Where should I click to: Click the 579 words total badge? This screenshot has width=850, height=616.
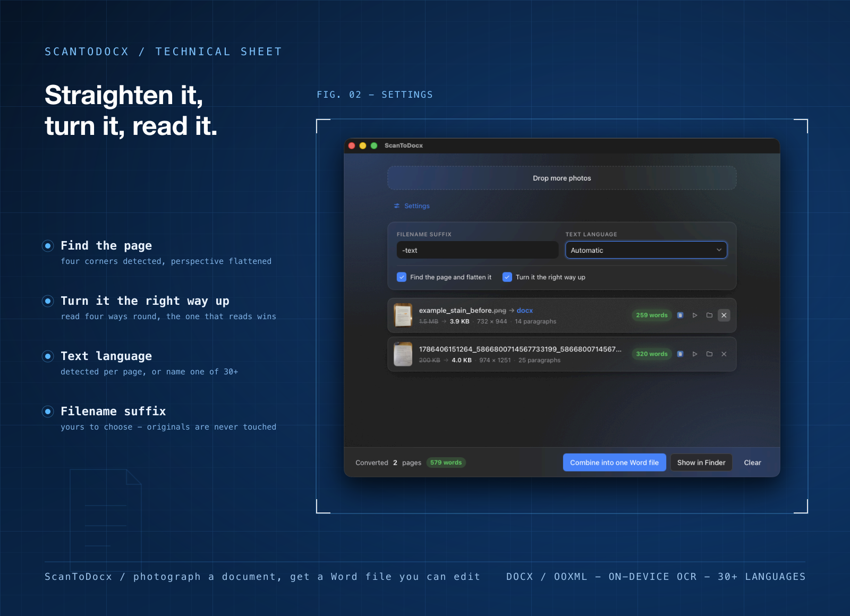pyautogui.click(x=446, y=463)
